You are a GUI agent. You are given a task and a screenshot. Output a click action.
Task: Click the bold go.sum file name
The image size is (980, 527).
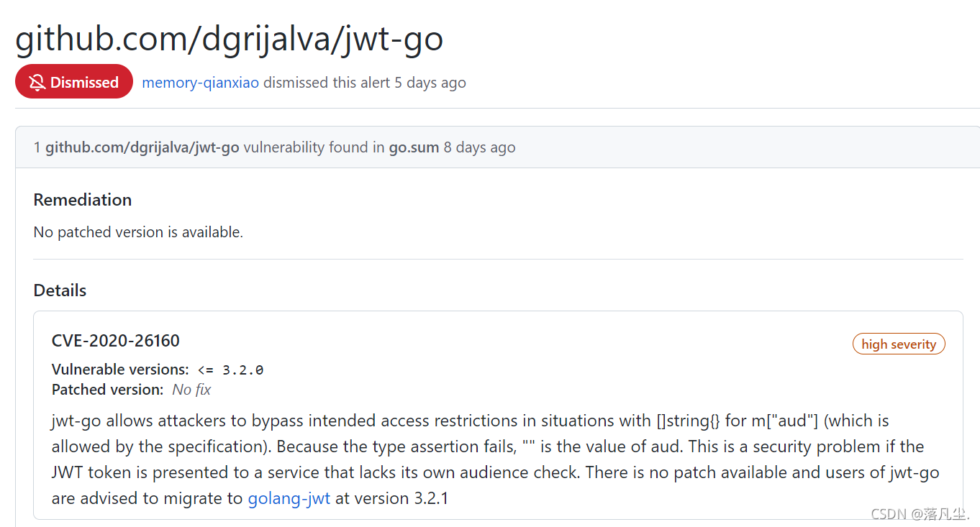pyautogui.click(x=414, y=147)
